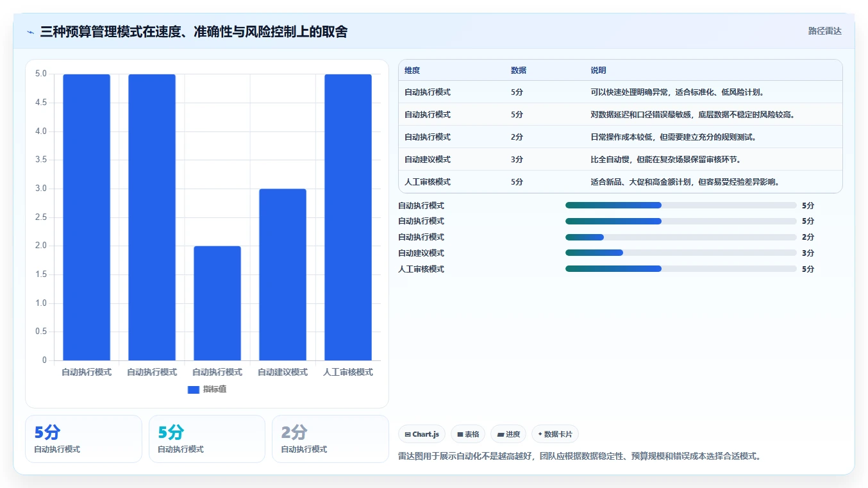Open the gray 2分 data card

pos(330,439)
